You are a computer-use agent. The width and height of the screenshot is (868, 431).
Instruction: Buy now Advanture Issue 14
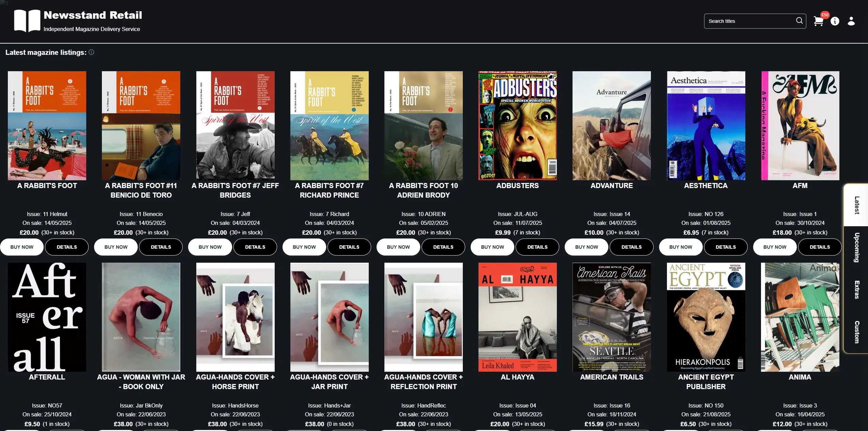tap(586, 247)
